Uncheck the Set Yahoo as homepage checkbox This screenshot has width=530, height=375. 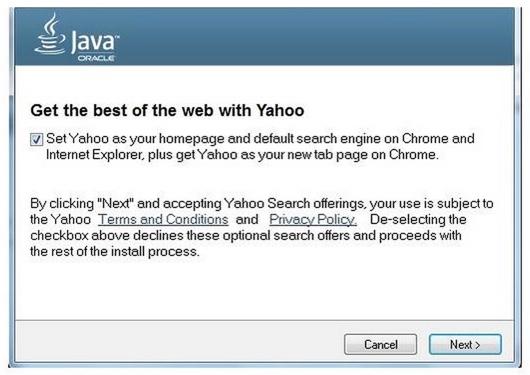pyautogui.click(x=37, y=139)
